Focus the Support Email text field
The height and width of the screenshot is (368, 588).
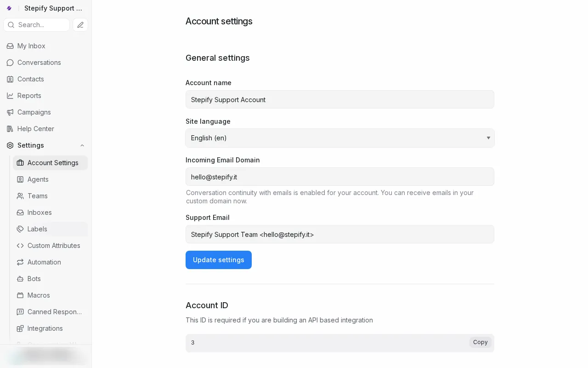[339, 234]
